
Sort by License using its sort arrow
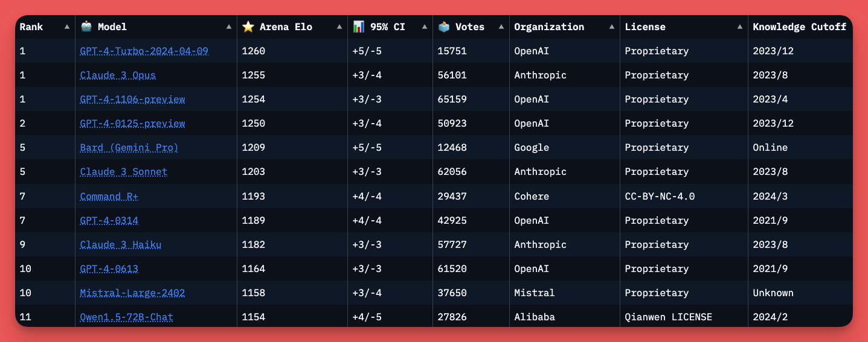[x=739, y=27]
